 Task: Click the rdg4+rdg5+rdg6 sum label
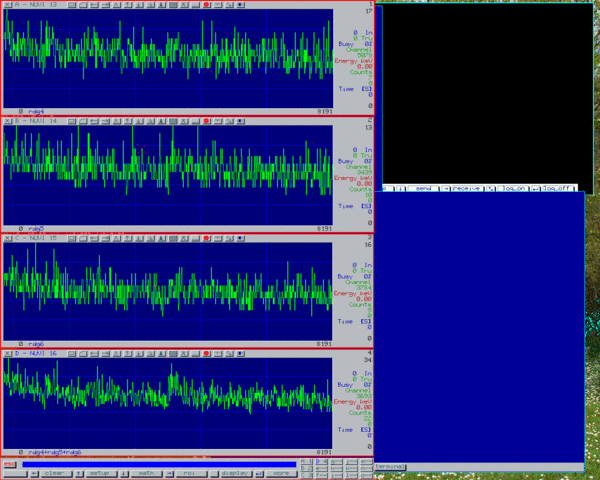click(55, 452)
